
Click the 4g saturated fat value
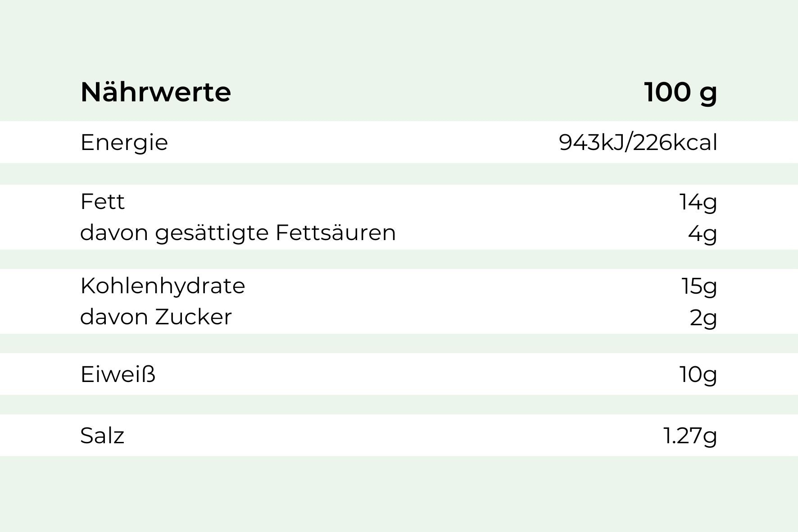click(x=703, y=233)
